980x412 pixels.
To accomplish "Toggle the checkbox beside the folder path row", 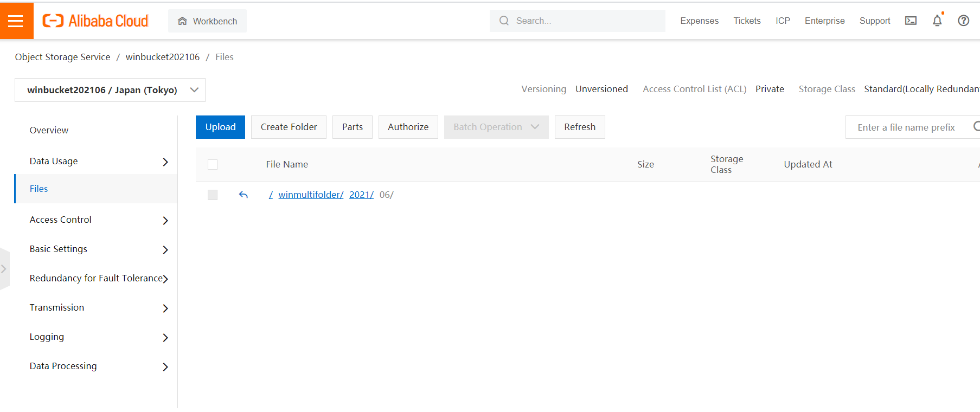I will (213, 195).
